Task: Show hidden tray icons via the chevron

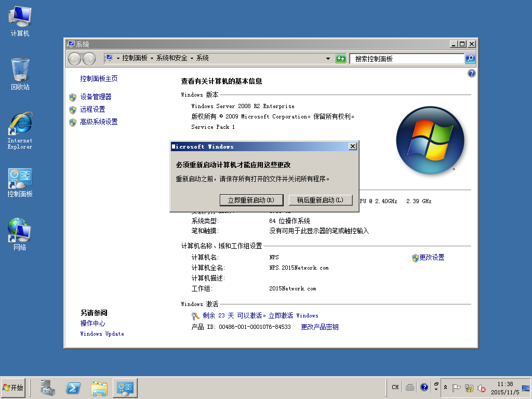Action: coord(445,387)
